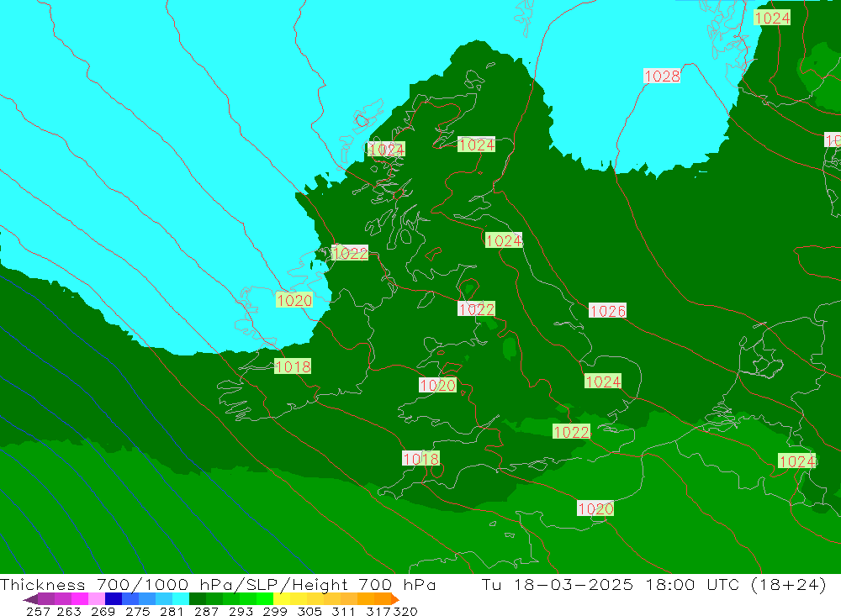Click the 269 legend value

click(103, 612)
